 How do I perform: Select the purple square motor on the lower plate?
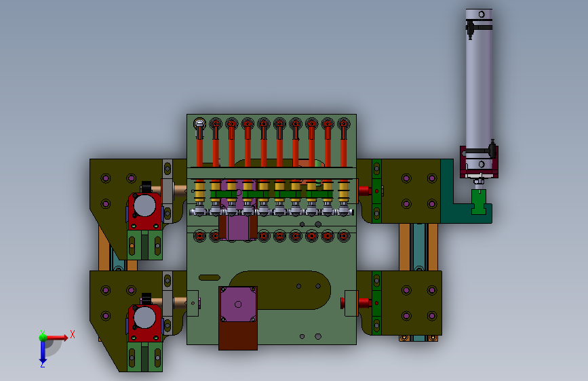(238, 304)
